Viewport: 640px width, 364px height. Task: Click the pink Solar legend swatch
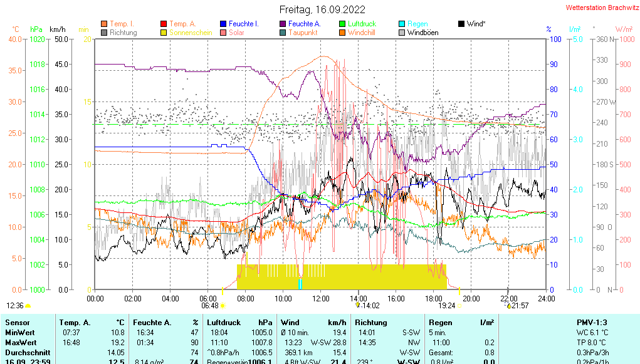[x=223, y=33]
